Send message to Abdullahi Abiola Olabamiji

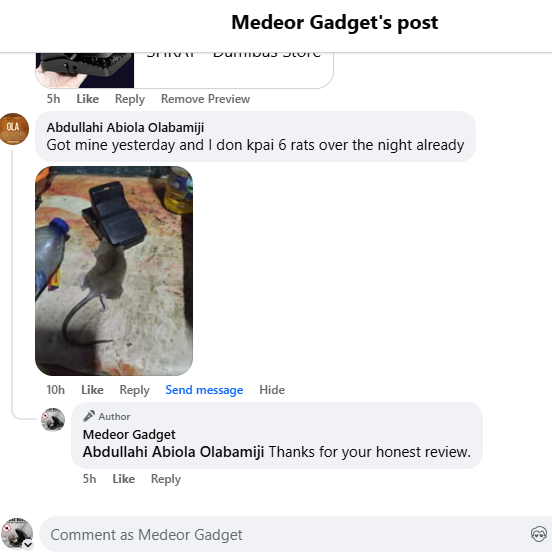(204, 390)
